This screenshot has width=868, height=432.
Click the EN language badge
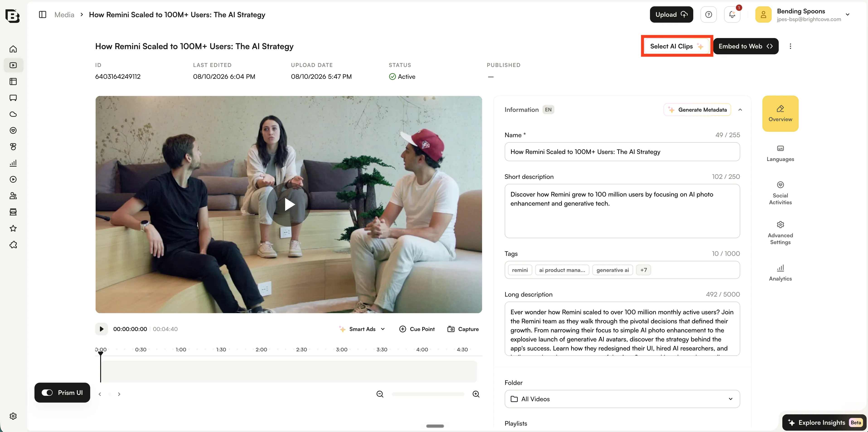(548, 110)
